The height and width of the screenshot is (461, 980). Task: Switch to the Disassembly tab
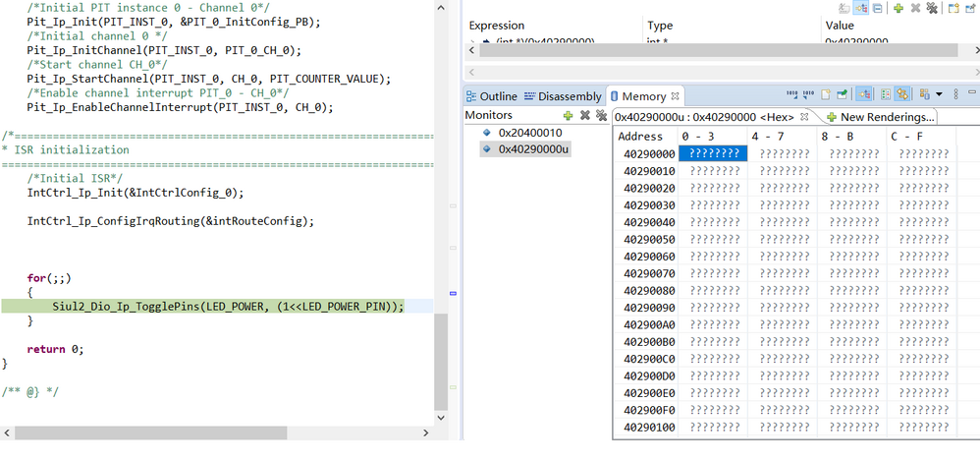[563, 96]
